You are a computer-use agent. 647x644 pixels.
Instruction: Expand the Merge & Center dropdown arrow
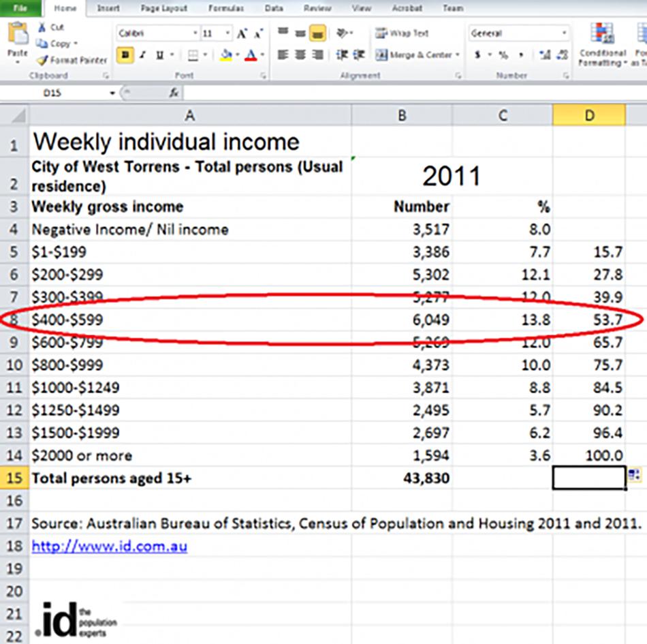(x=458, y=55)
